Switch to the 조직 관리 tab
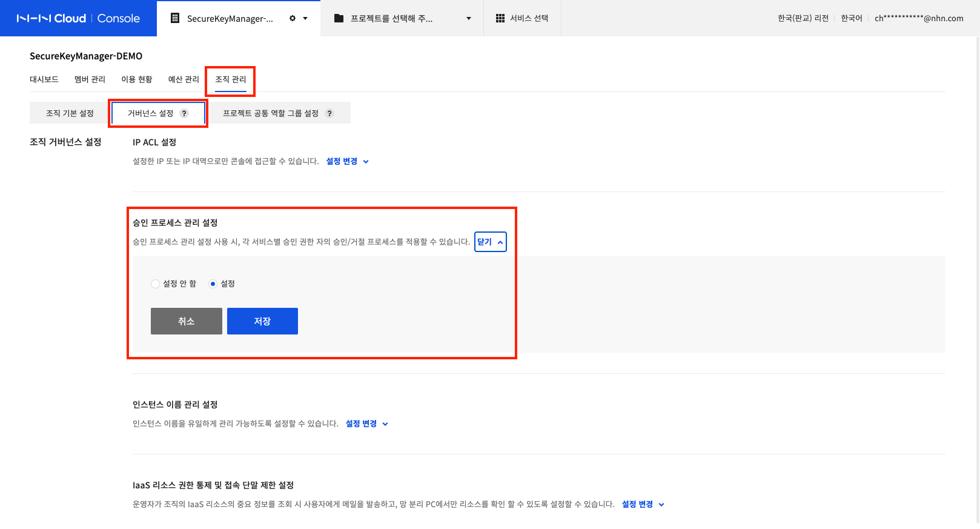The height and width of the screenshot is (529, 980). 231,79
